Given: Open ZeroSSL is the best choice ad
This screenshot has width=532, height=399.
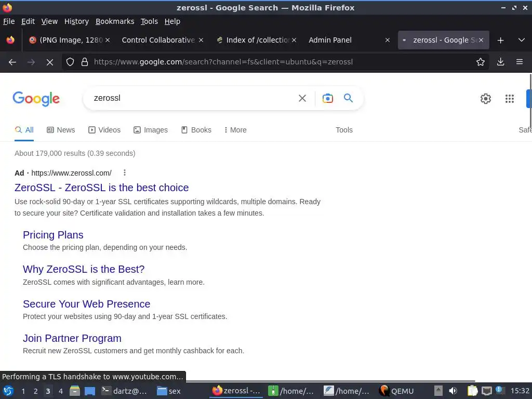Looking at the screenshot, I should [x=101, y=188].
